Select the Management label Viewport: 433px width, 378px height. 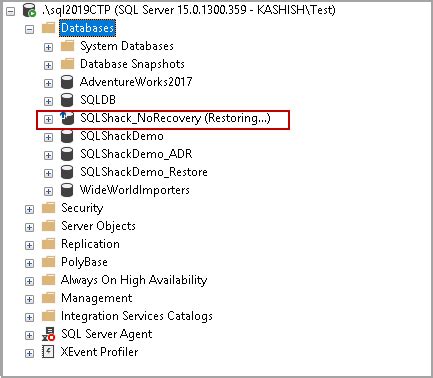pyautogui.click(x=97, y=298)
